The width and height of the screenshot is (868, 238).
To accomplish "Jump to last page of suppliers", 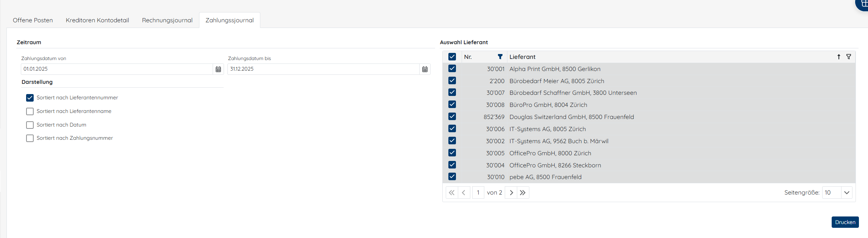I will [x=523, y=193].
